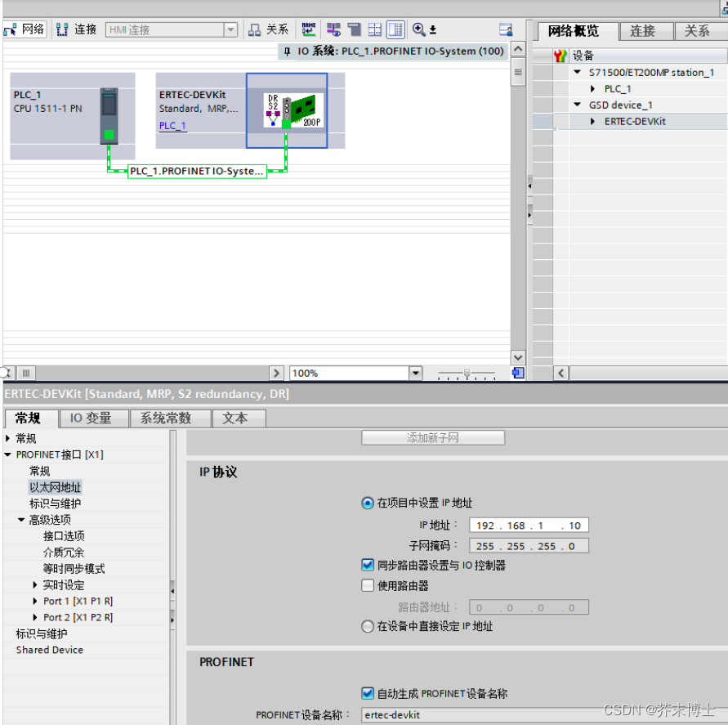Select 以太网地址 in the properties tree
Screen dimensions: 728x725
coord(56,487)
